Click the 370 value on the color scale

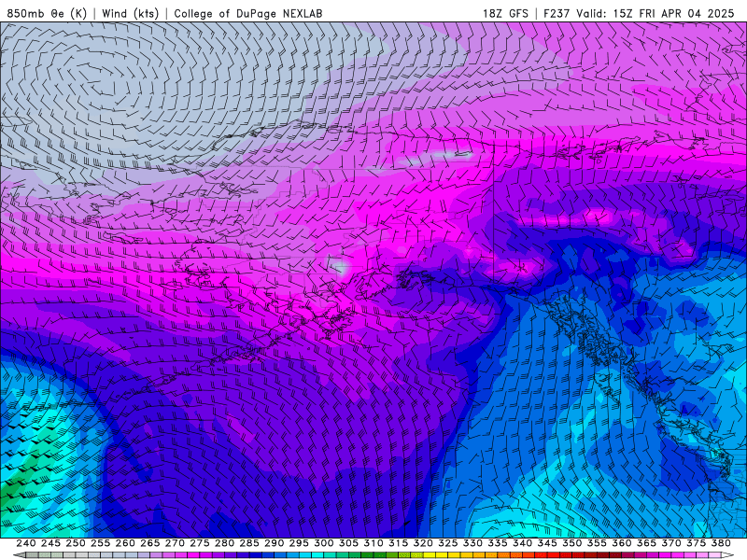671,543
